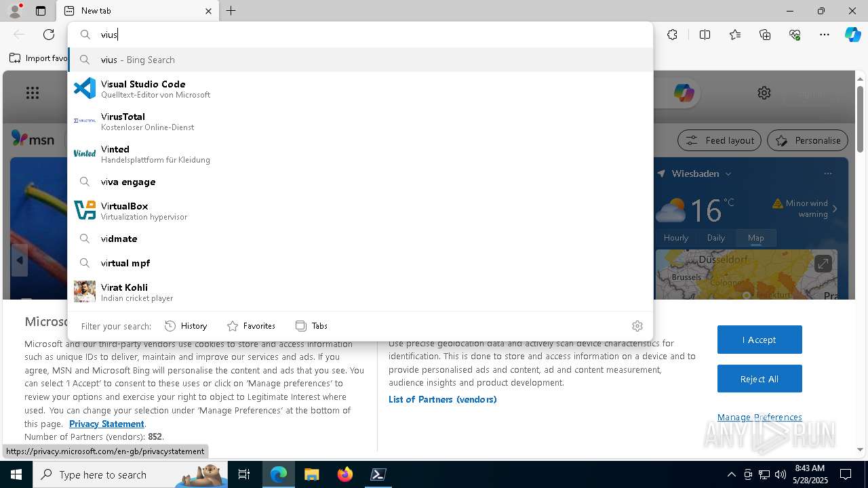
Task: Click the Edge profile avatar icon
Action: click(x=14, y=10)
